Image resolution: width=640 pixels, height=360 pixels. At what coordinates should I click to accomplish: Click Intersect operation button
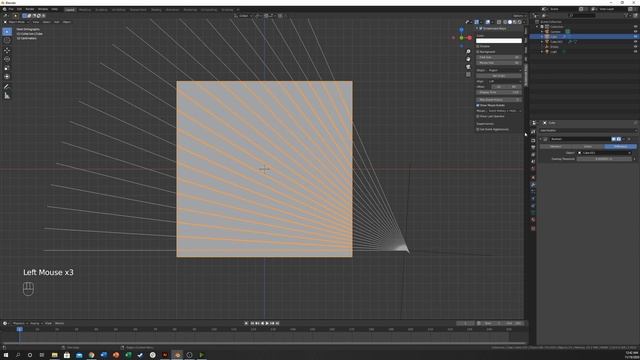[556, 146]
